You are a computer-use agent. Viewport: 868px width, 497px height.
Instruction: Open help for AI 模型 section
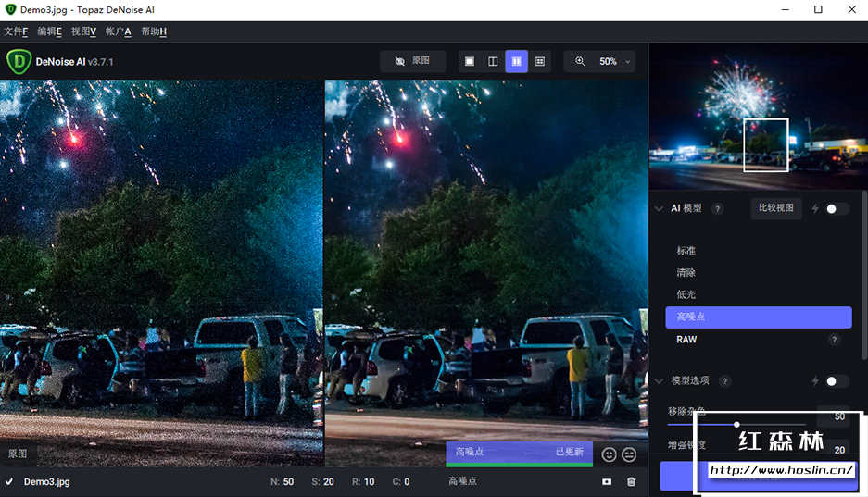click(x=717, y=209)
